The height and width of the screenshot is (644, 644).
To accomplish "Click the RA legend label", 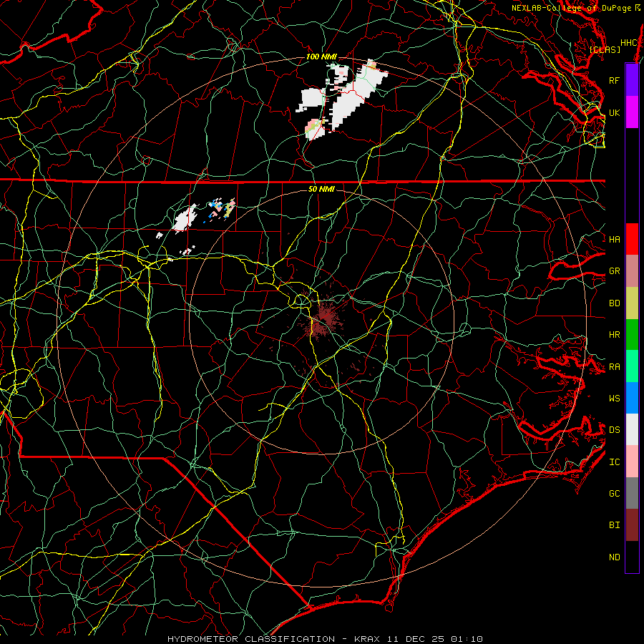I will [614, 367].
